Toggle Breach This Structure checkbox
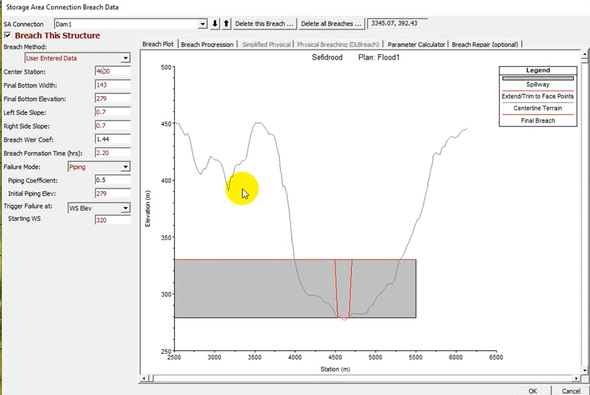Viewport: 590px width, 395px height. click(7, 35)
